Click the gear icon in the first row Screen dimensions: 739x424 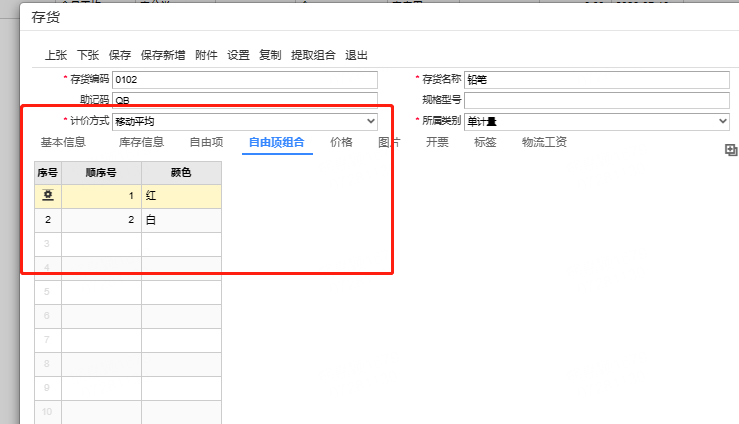[48, 195]
